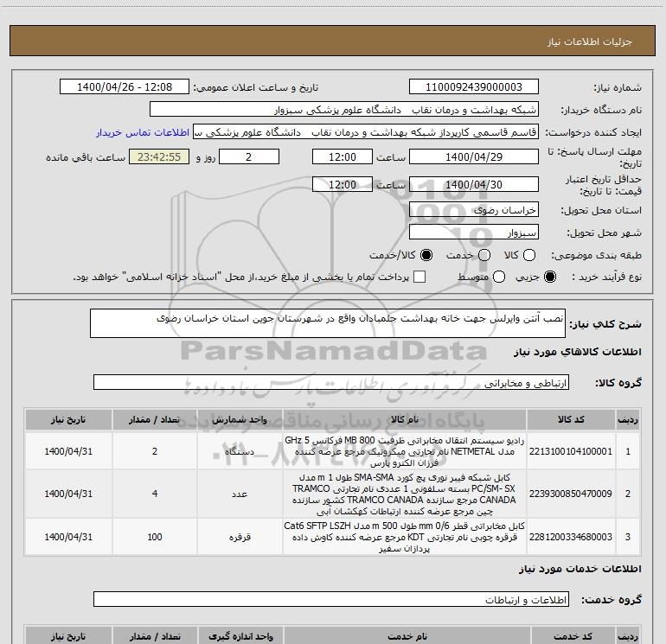666x644 pixels.
Task: Click the buyer organization name field
Action: (x=344, y=109)
